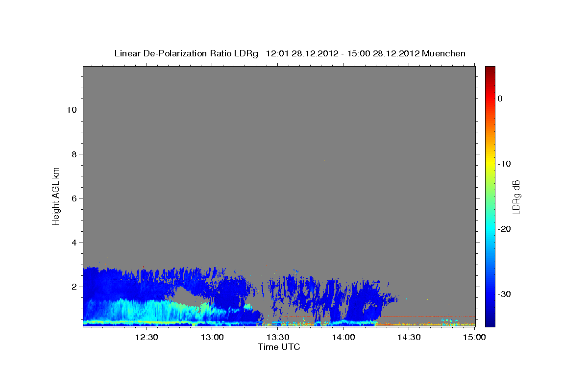This screenshot has width=588, height=392.
Task: Click the '12:30' time tick label
Action: point(146,337)
